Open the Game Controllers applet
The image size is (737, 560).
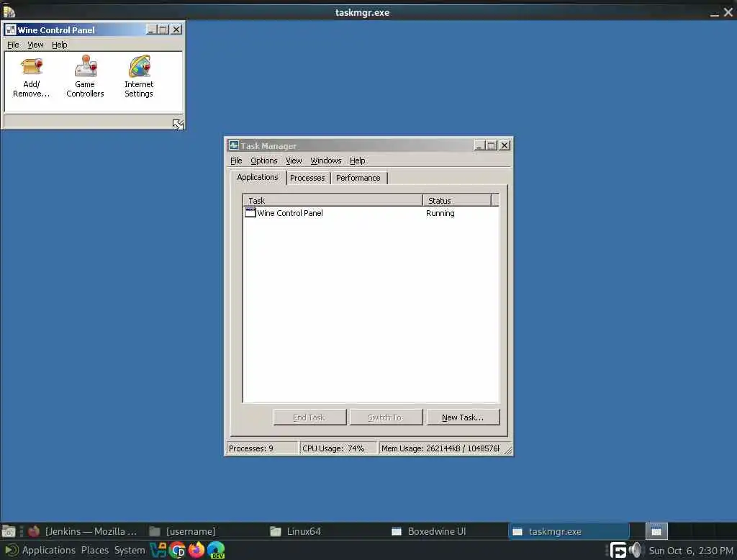85,77
